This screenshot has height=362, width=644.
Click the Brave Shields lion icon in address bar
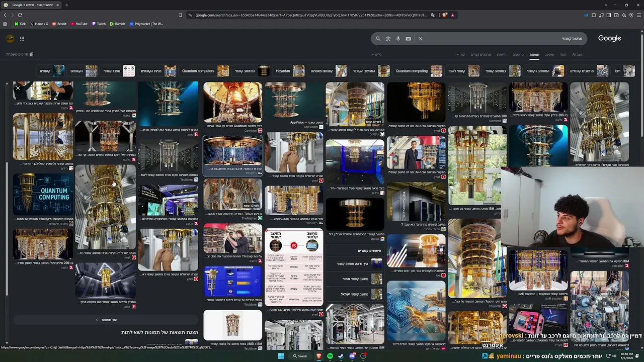[444, 15]
